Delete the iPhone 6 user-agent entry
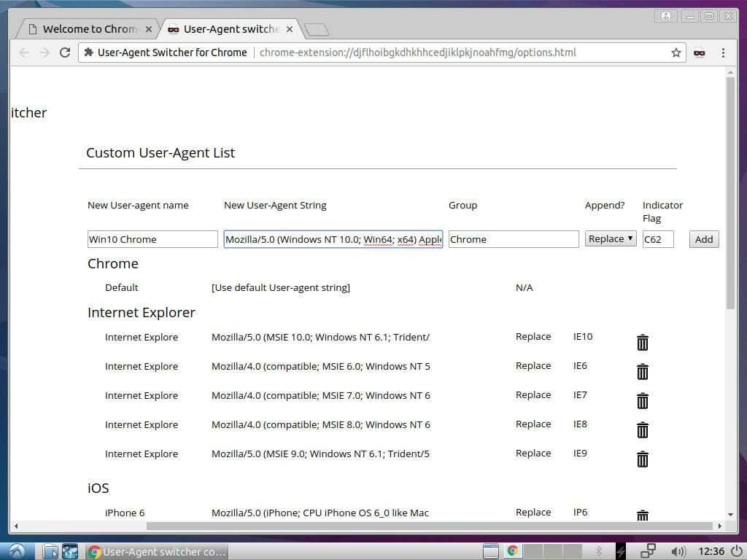The width and height of the screenshot is (747, 560). 642,515
